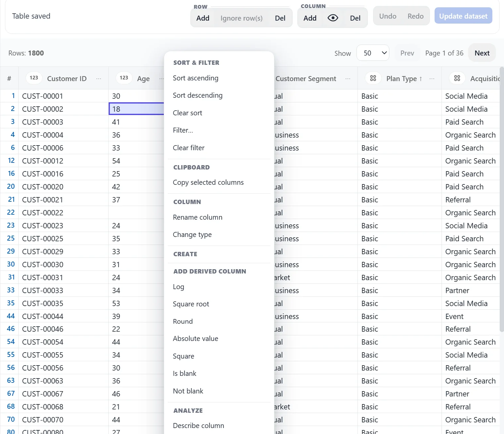Click Event cell in CUST-00044 row

(471, 316)
